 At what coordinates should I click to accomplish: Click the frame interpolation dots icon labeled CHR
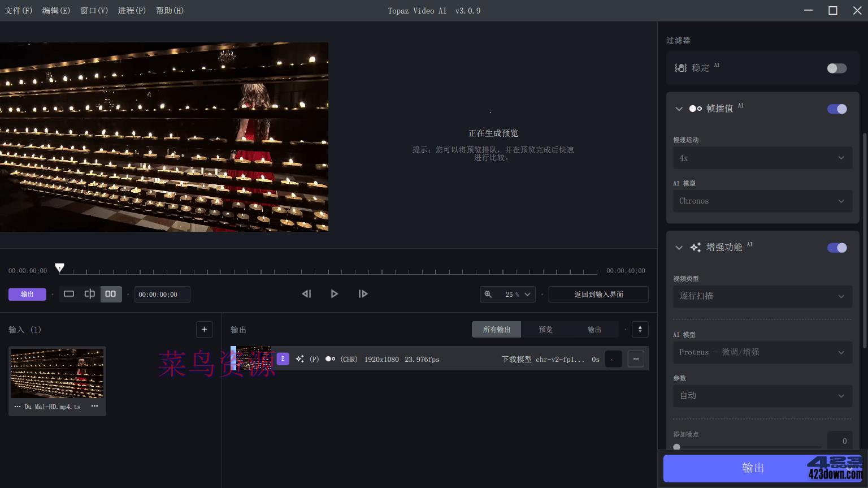click(x=331, y=359)
